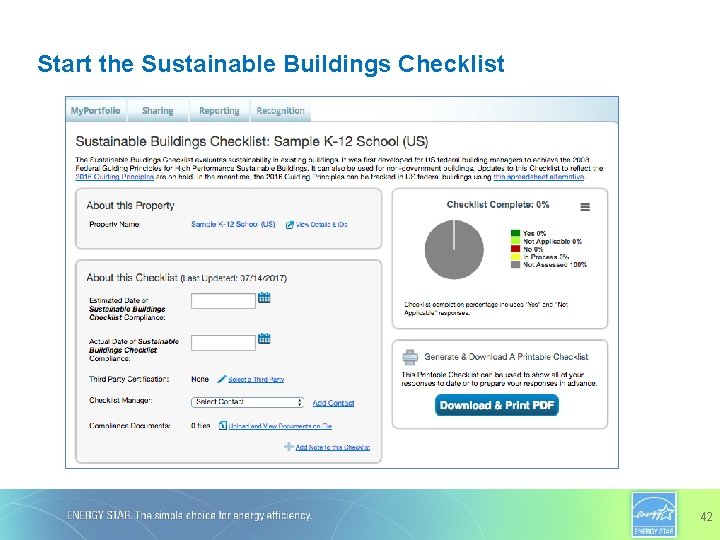Open the Recognition tab
Screen dimensions: 720x540
(x=280, y=111)
